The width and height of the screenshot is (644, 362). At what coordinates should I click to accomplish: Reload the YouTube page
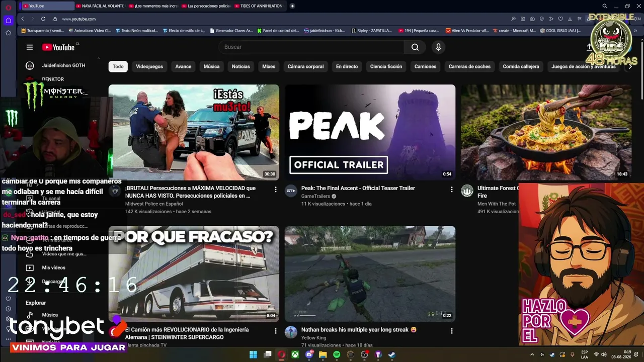[x=43, y=19]
